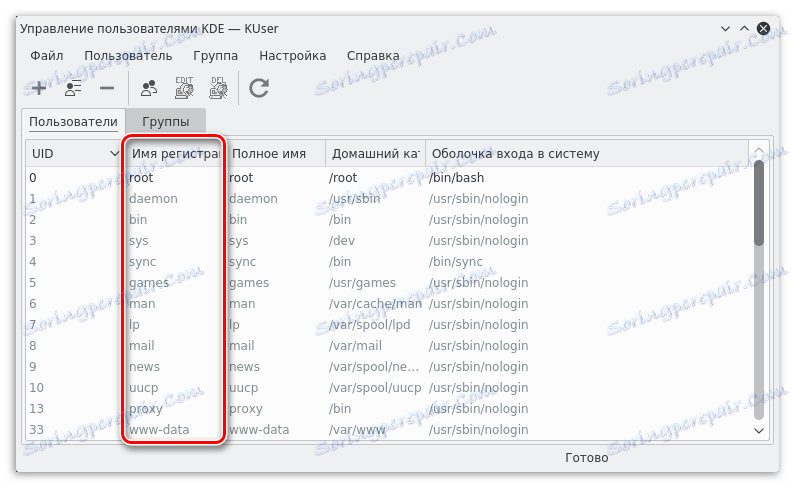This screenshot has width=795, height=488.
Task: Click the vertical scrollbar thumb
Action: (x=759, y=203)
